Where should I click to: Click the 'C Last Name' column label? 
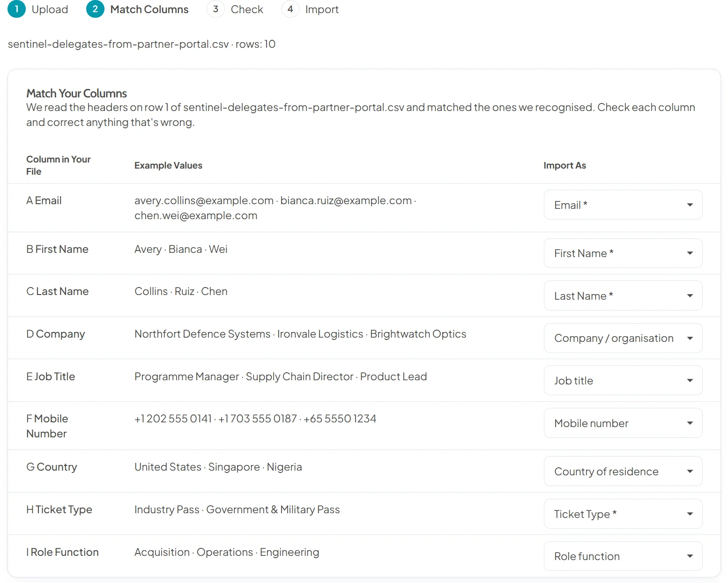click(x=57, y=291)
